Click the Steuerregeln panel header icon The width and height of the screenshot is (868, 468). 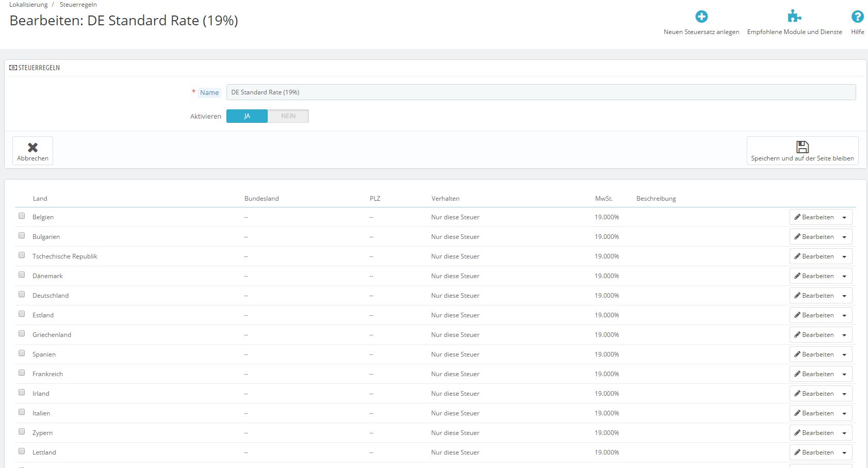tap(13, 68)
